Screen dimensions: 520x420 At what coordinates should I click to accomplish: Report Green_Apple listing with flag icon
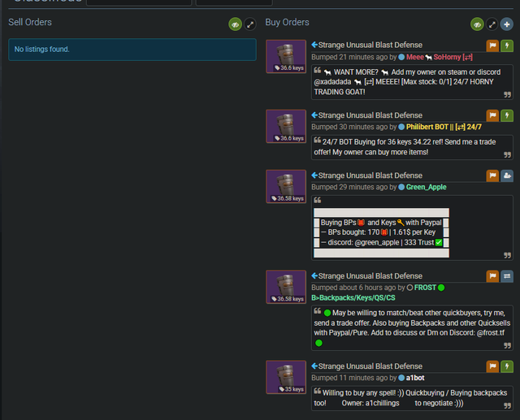point(493,175)
